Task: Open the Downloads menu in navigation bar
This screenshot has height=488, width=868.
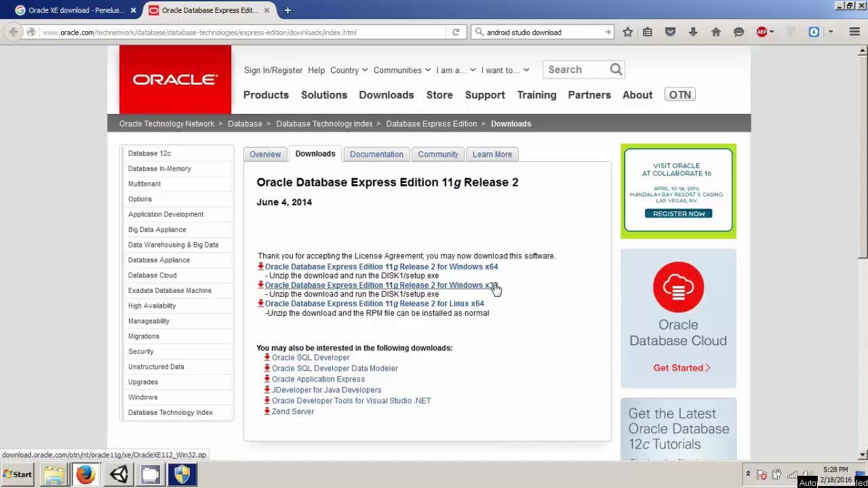Action: pos(387,95)
